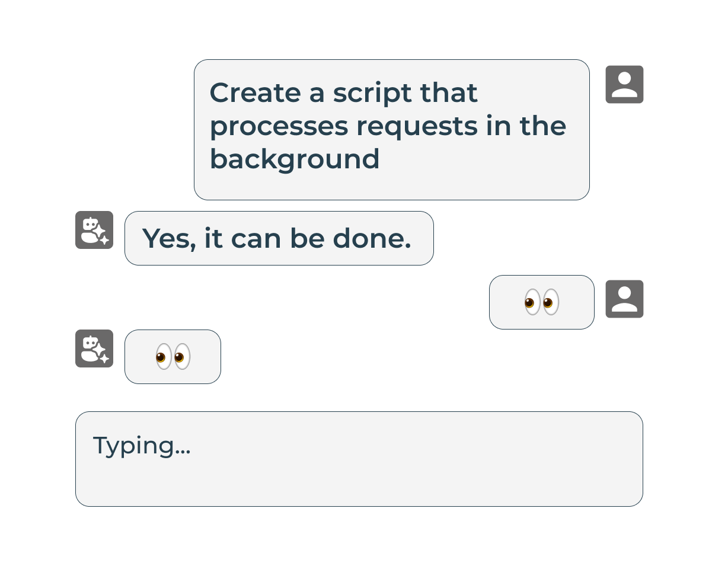Click the user avatar next to the eyes emoji message

click(x=624, y=299)
